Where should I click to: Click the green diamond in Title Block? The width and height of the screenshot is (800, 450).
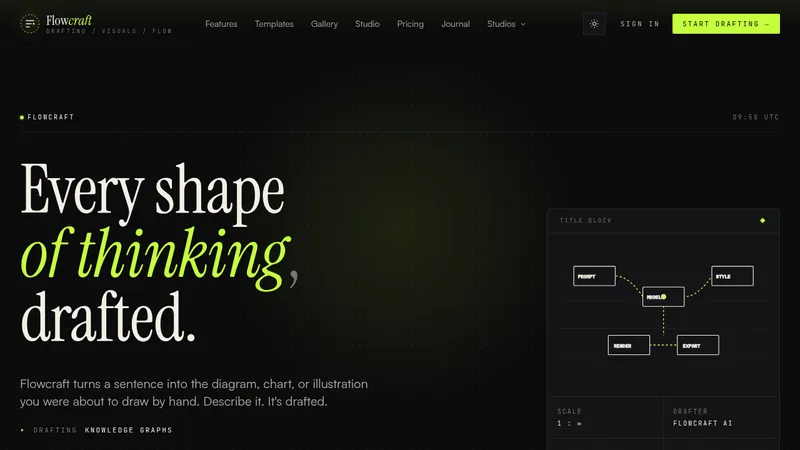click(x=762, y=220)
